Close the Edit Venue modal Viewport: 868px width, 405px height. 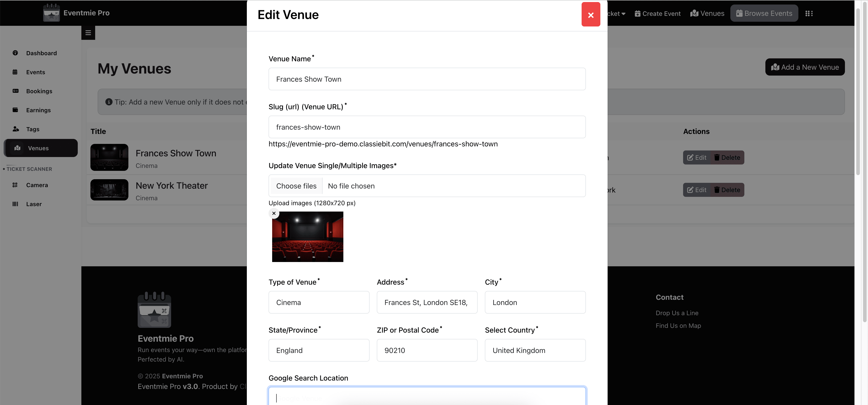(x=590, y=14)
